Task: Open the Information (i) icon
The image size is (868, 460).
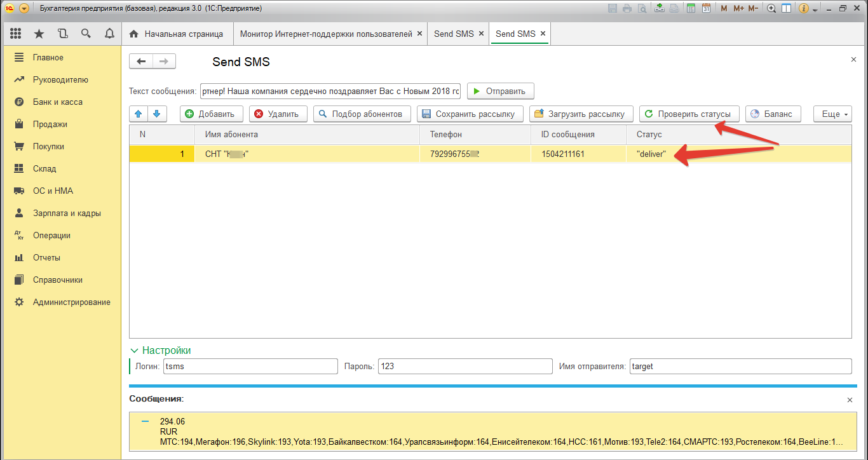Action: pos(804,8)
